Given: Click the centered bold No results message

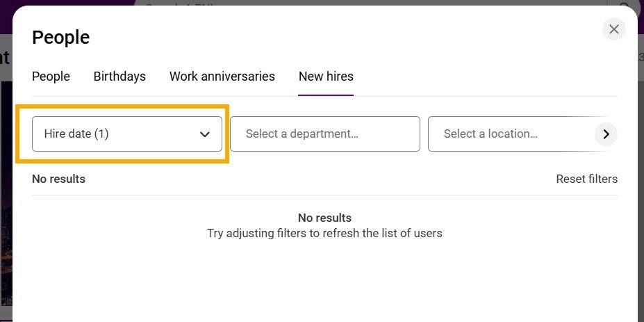Looking at the screenshot, I should [x=324, y=218].
